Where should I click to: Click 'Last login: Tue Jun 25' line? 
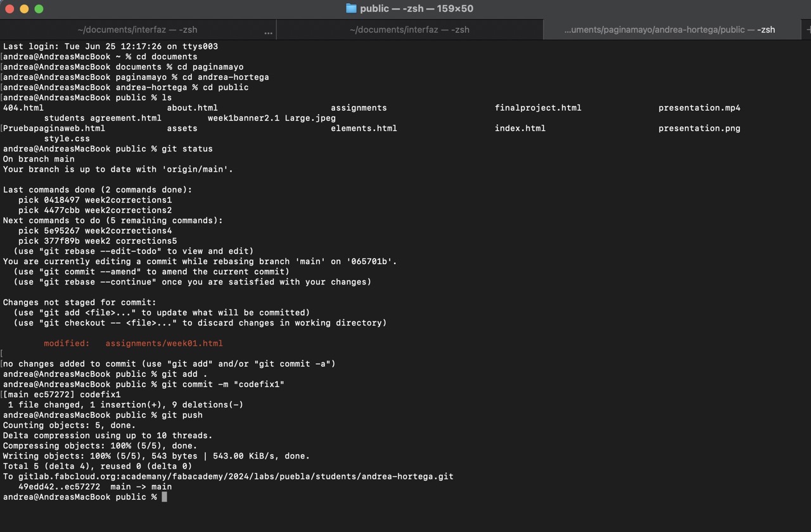(110, 46)
